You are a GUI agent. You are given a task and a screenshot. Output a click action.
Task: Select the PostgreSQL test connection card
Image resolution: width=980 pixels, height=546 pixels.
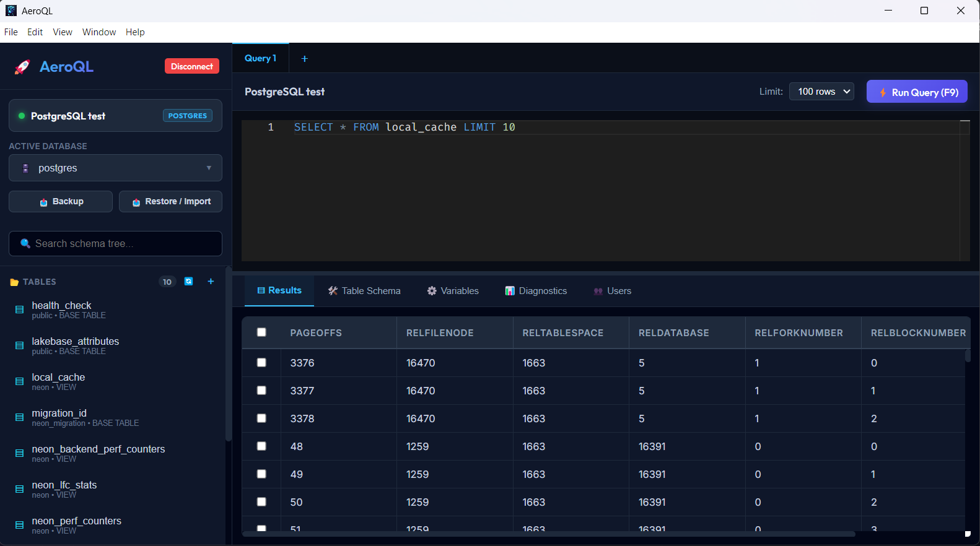[115, 116]
